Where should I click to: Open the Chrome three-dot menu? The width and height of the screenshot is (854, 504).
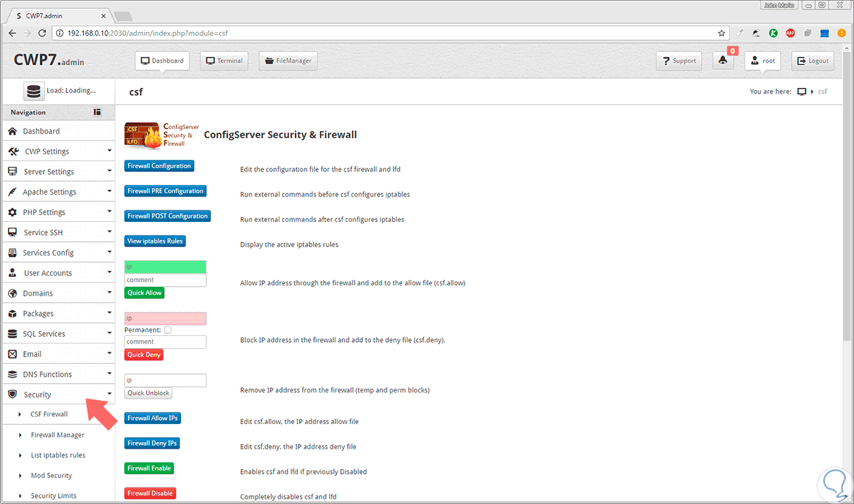(842, 33)
